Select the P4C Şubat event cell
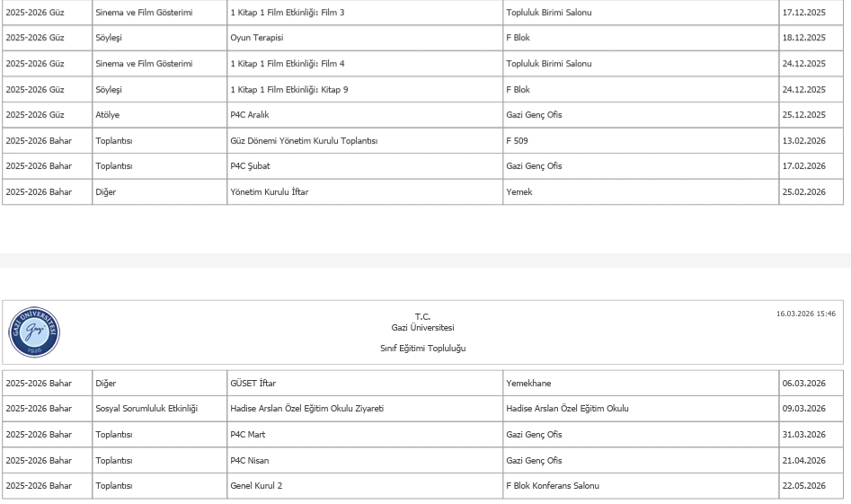The width and height of the screenshot is (851, 504). [x=249, y=166]
